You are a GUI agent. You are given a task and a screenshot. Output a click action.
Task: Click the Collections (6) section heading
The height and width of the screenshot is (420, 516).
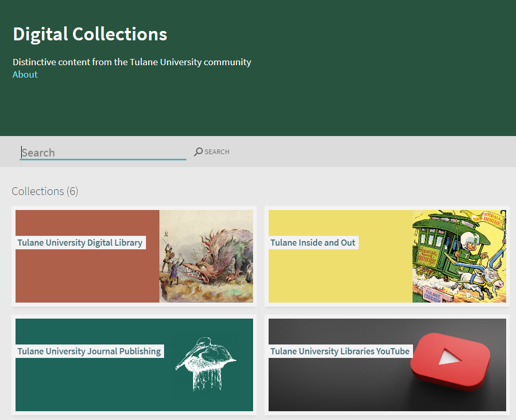click(x=45, y=191)
